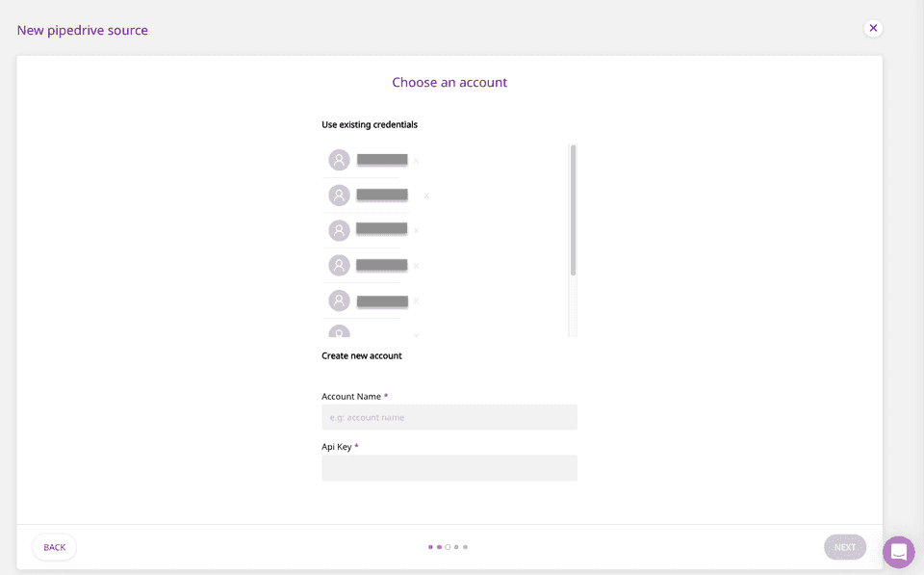924x575 pixels.
Task: Close the New pipedrive source dialog
Action: (x=873, y=28)
